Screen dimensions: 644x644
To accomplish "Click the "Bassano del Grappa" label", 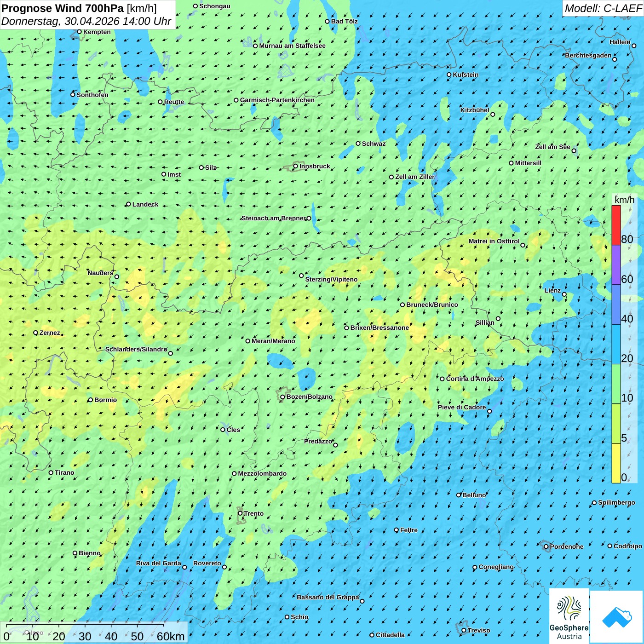I will [328, 597].
